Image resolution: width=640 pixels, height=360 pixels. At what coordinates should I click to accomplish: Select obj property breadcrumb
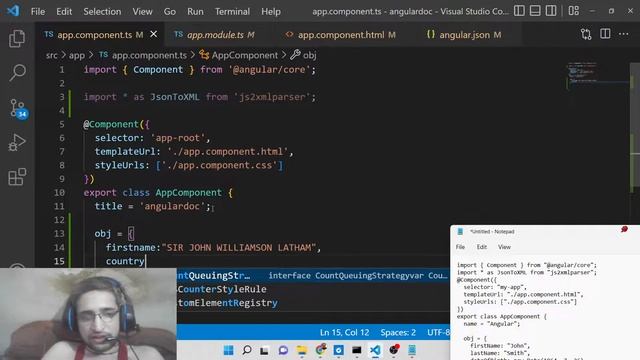click(x=303, y=55)
